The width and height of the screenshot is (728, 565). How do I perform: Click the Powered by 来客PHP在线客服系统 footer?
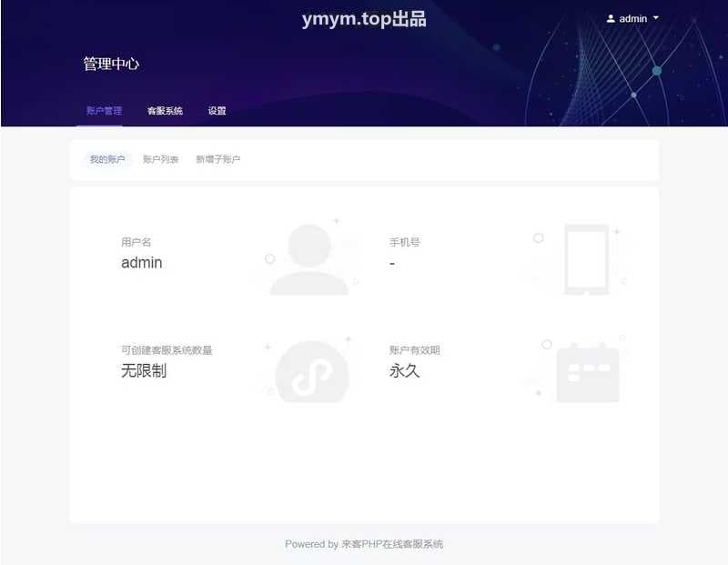(x=364, y=544)
